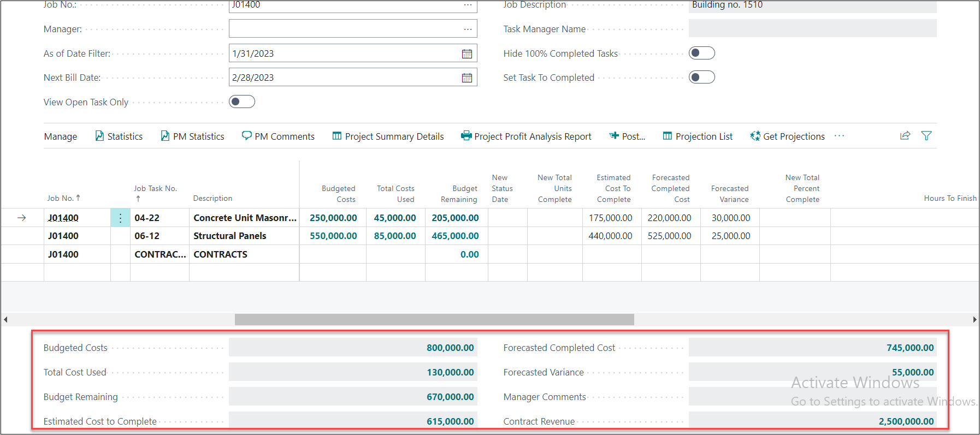Open Job No. lookup ellipsis

click(468, 5)
